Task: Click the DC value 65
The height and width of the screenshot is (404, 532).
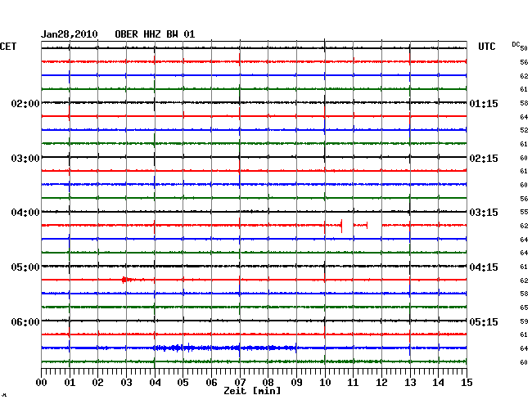Action: click(524, 307)
